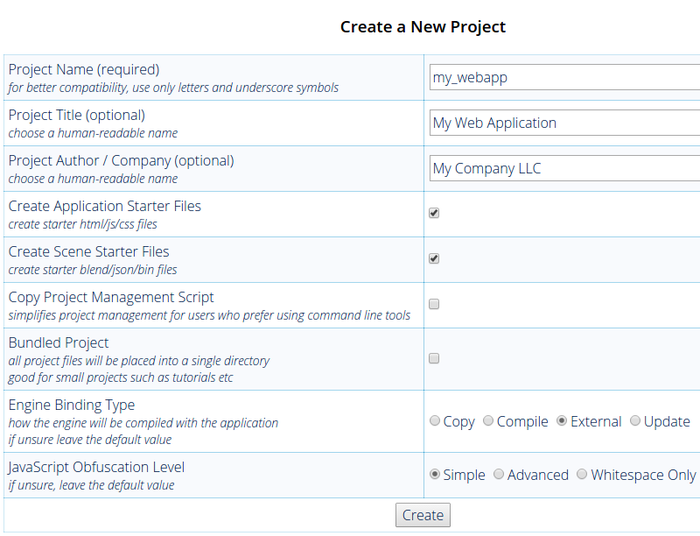Select Advanced obfuscation level
The width and height of the screenshot is (700, 536).
tap(499, 474)
